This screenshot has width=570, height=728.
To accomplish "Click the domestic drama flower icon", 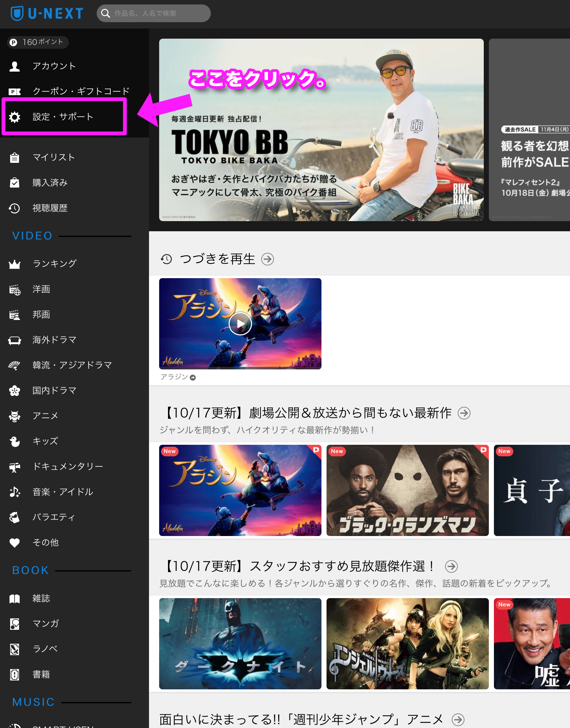I will tap(14, 391).
